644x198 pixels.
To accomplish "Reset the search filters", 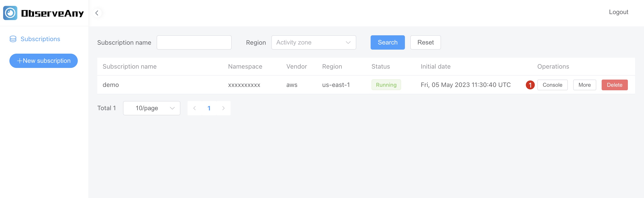I will [x=425, y=43].
